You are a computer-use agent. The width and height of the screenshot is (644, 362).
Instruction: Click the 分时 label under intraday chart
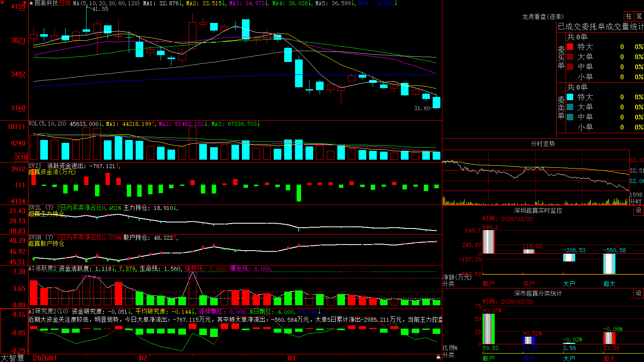point(636,202)
